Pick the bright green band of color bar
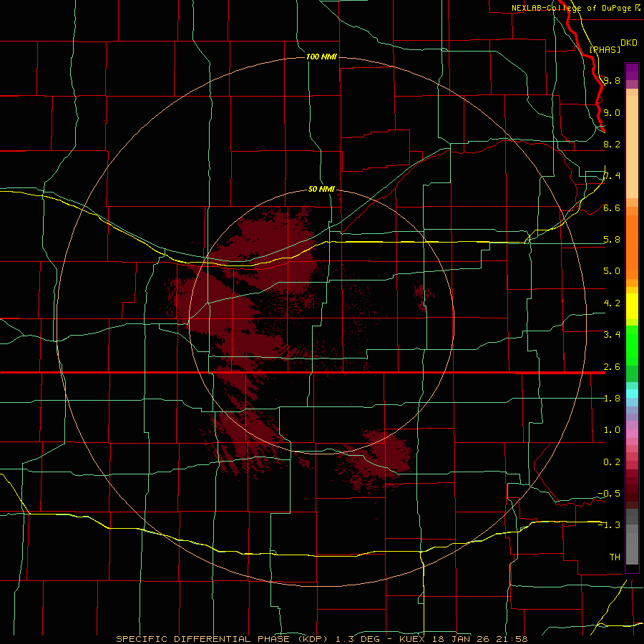644x644 pixels. [632, 345]
